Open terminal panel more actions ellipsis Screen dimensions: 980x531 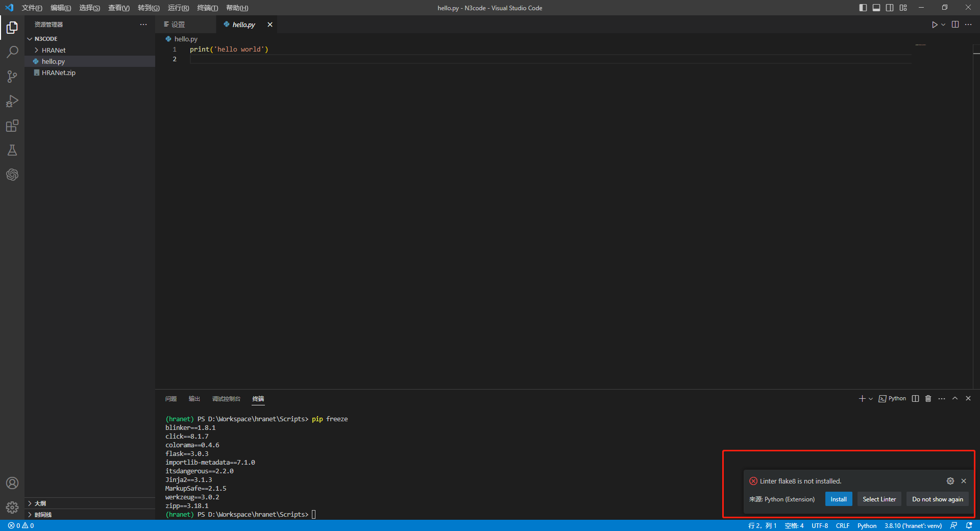click(x=942, y=399)
